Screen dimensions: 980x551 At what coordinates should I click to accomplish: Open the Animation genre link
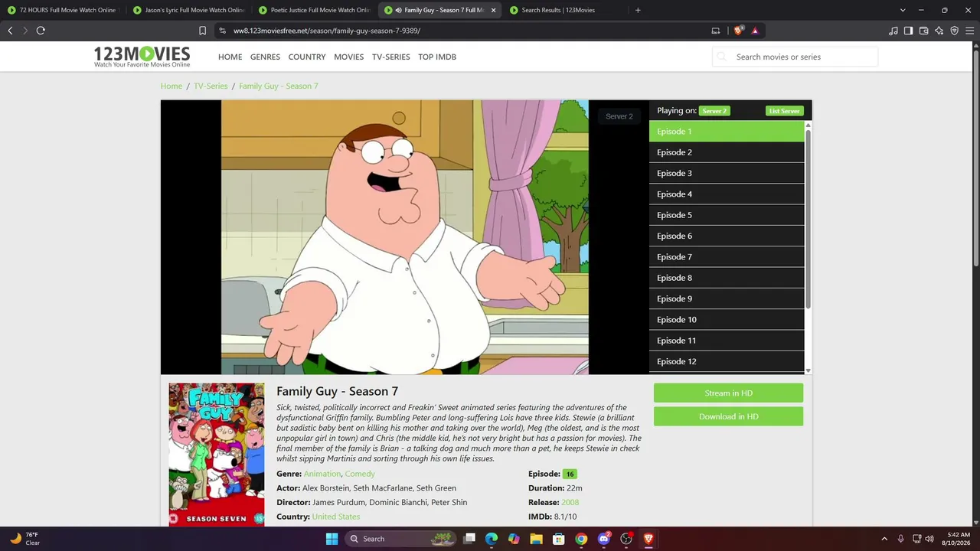click(x=322, y=474)
